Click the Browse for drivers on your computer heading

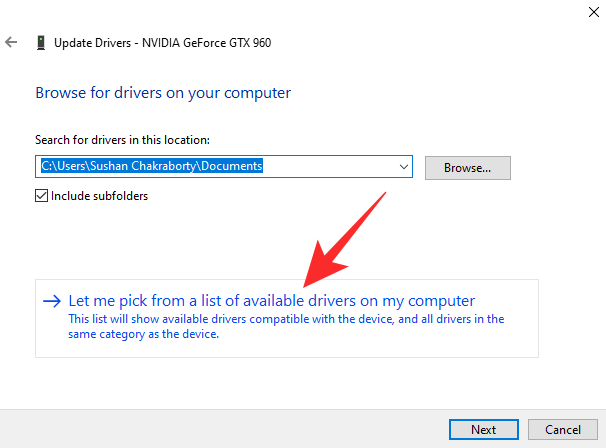point(163,93)
